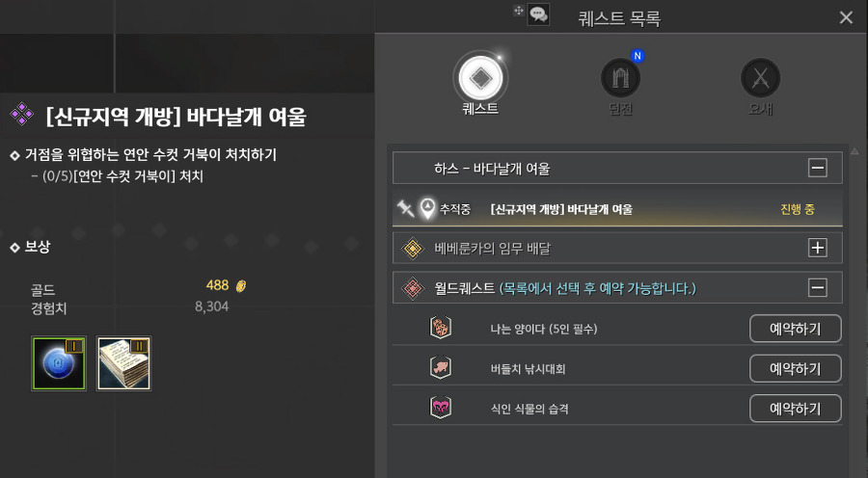868x478 pixels.
Task: Click the fish icon for 버들치 낚시대회
Action: pos(441,367)
